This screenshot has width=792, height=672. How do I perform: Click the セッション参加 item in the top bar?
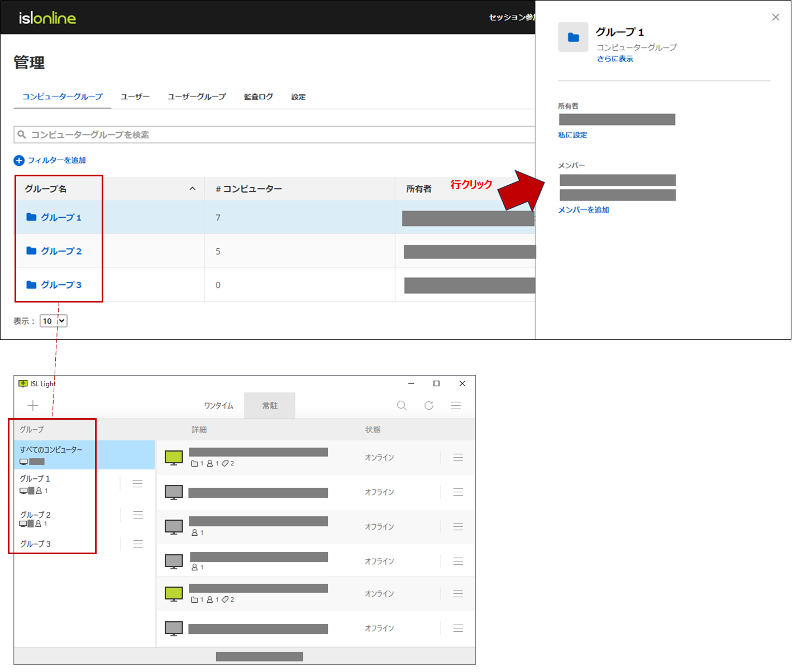(512, 17)
